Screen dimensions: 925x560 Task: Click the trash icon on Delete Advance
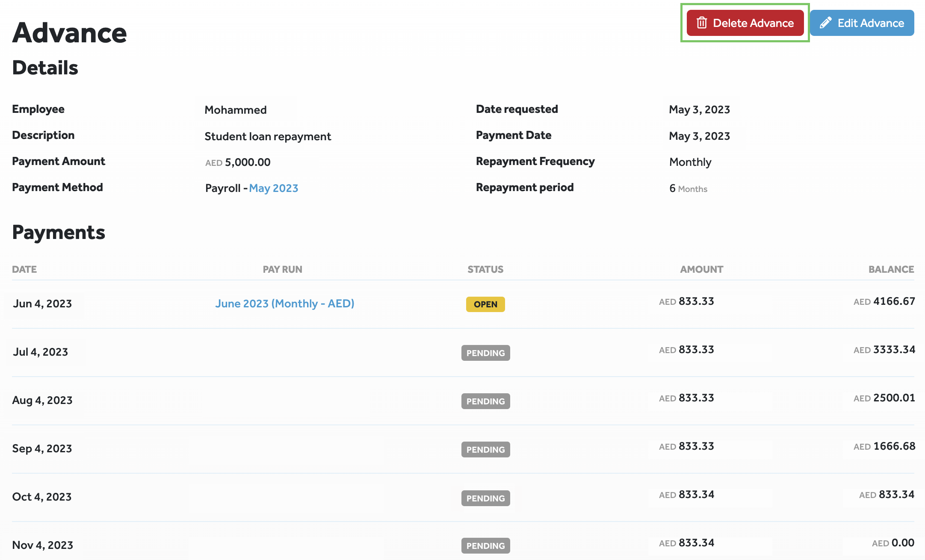pos(702,23)
